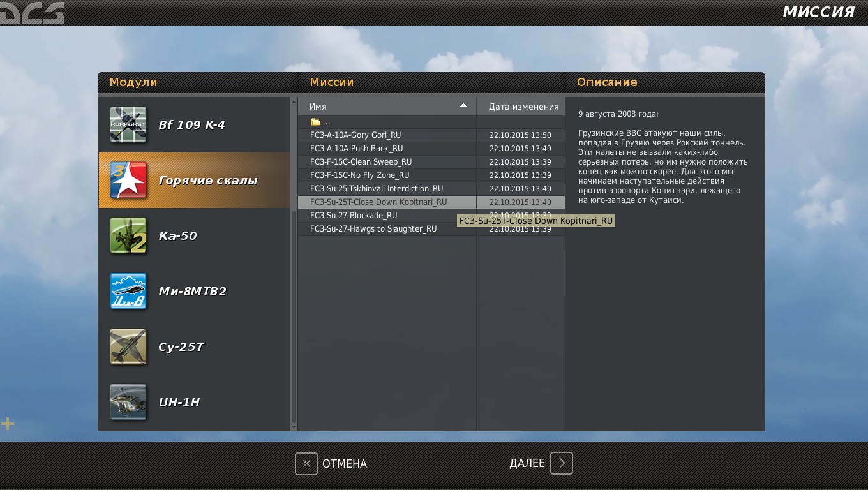Click the Описание panel header
Viewport: 868px width, 490px height.
tap(607, 82)
